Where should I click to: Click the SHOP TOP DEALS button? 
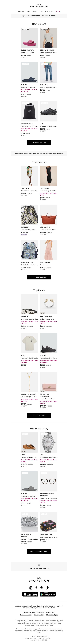click(39, 415)
